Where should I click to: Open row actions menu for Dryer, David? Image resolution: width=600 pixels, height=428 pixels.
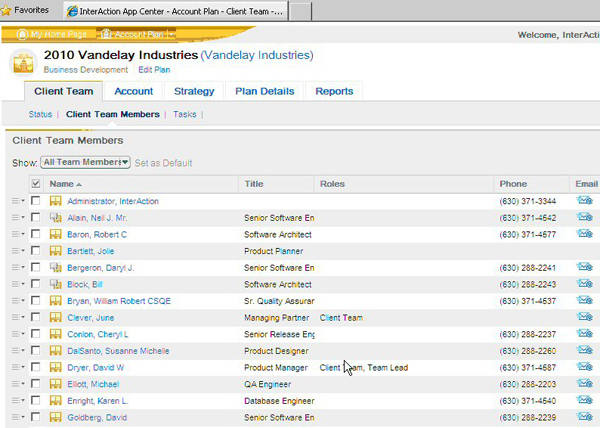(18, 367)
